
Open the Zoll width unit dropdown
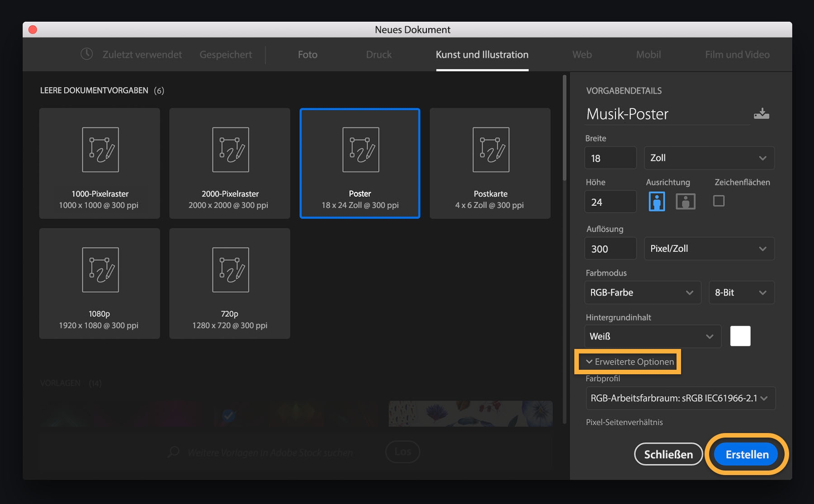pyautogui.click(x=709, y=158)
